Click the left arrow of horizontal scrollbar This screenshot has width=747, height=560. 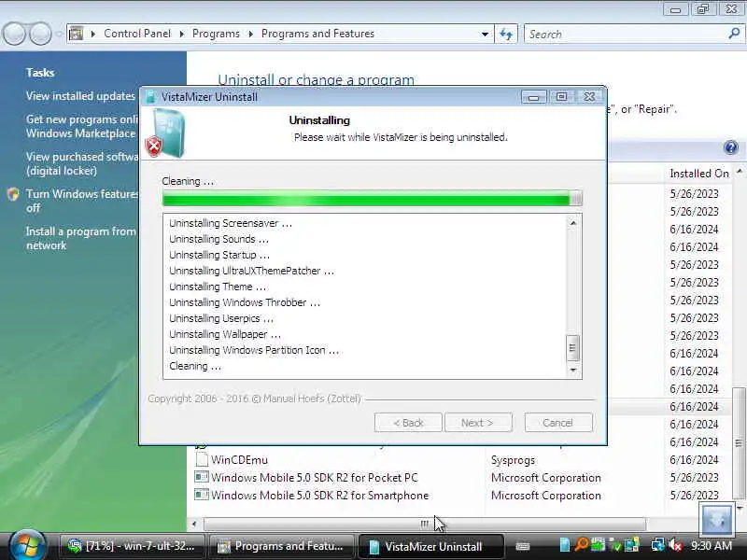pos(194,525)
